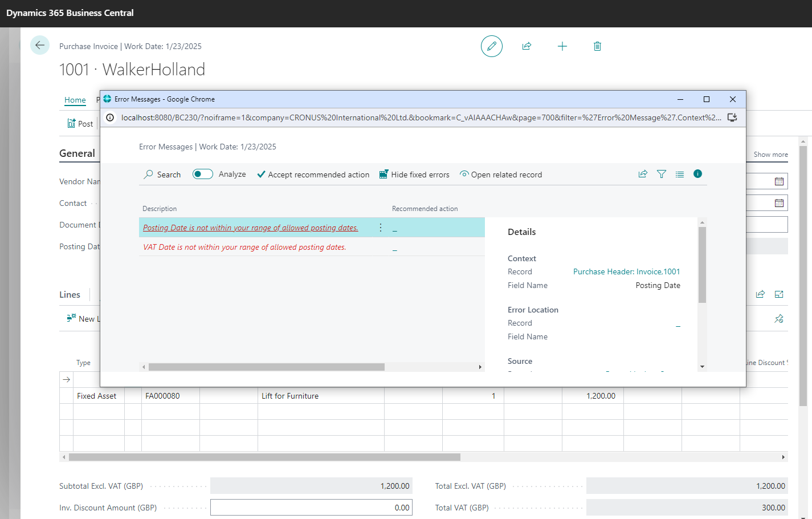Open the Home tab on invoice
This screenshot has width=812, height=519.
point(75,100)
